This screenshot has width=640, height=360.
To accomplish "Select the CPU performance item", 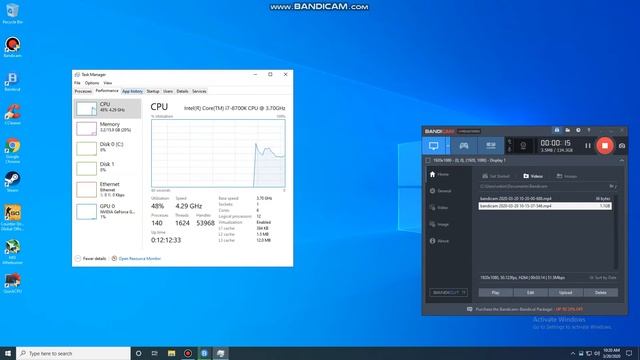I will 108,108.
